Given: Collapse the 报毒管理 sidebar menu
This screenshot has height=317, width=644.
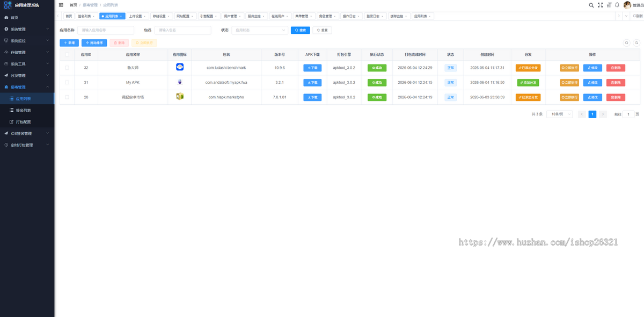Looking at the screenshot, I should 27,87.
